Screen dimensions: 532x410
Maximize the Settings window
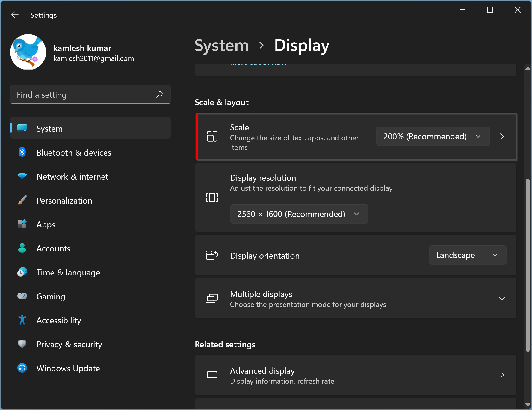490,10
